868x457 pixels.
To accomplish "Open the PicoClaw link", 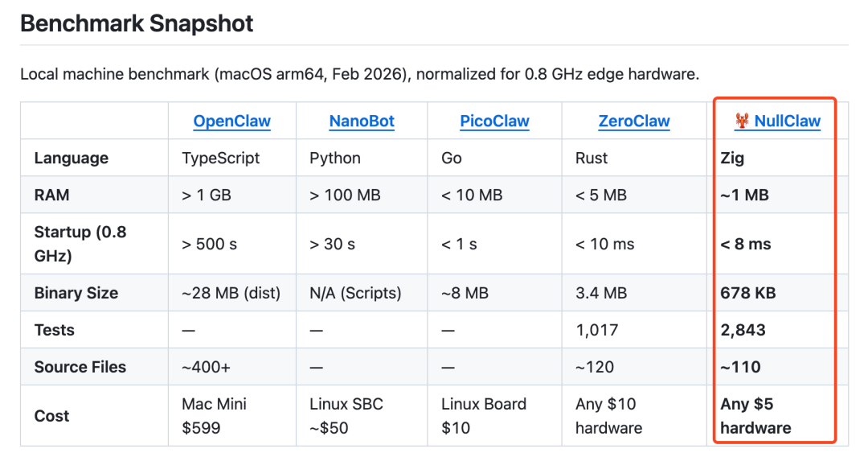I will point(494,121).
